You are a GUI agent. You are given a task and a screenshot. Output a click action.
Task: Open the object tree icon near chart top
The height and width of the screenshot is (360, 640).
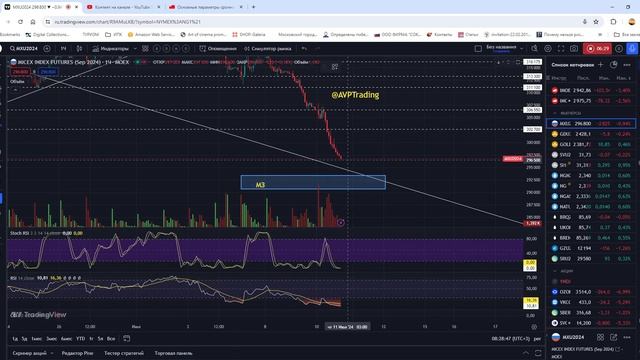pos(335,67)
